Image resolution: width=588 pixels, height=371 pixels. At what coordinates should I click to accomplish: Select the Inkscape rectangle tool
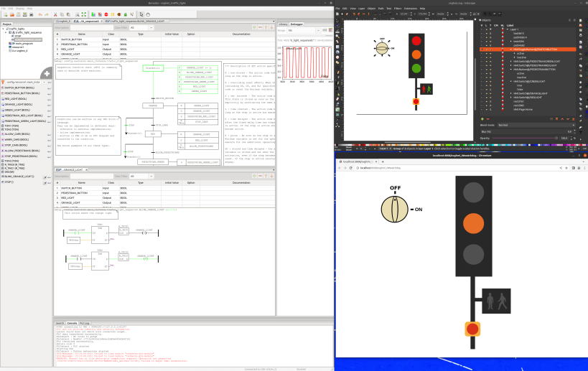tap(337, 47)
